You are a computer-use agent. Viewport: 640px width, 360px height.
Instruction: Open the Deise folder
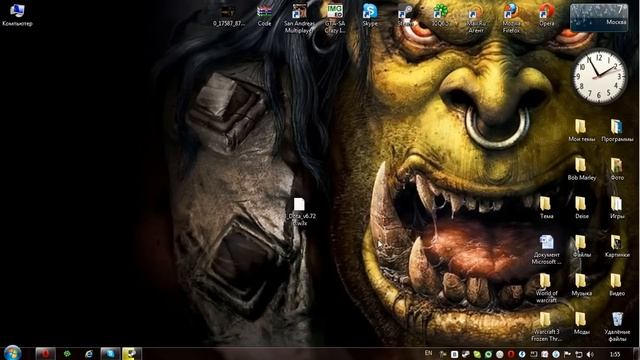(581, 207)
